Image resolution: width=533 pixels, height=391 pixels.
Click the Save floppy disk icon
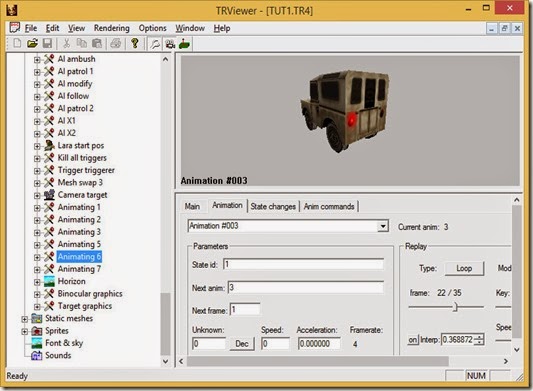47,44
